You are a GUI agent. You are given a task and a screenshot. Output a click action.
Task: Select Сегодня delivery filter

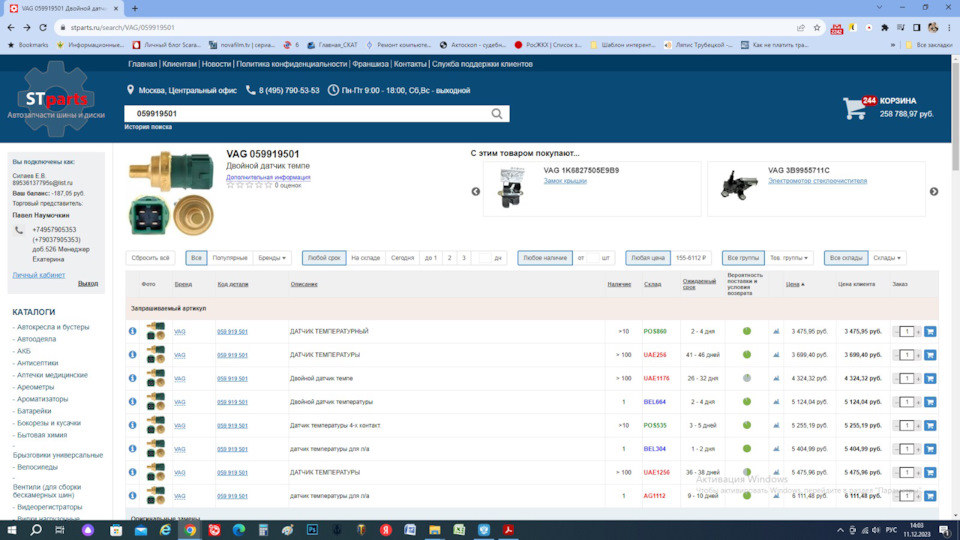tap(402, 258)
